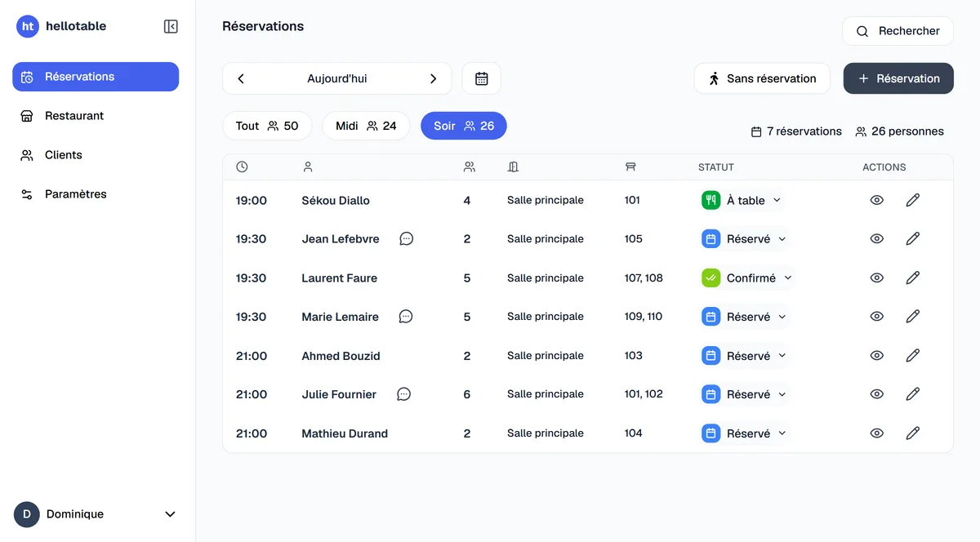Screen dimensions: 980x542
Task: Edit Julie Fournier reservation pencil icon
Action: click(913, 394)
